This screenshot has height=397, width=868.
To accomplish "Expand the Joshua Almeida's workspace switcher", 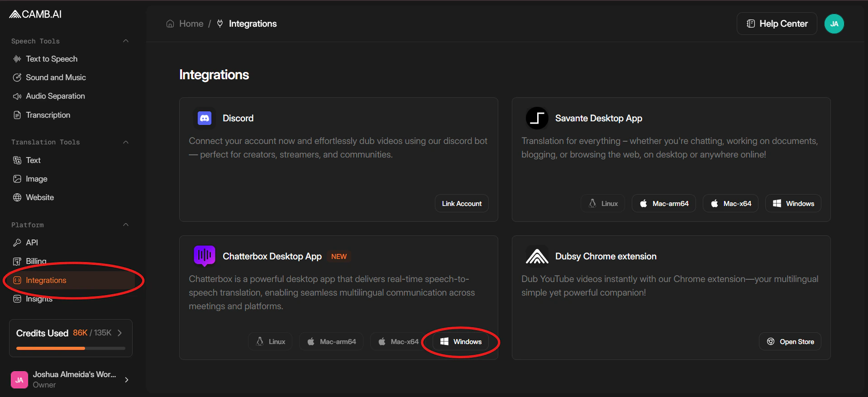I will [x=127, y=380].
